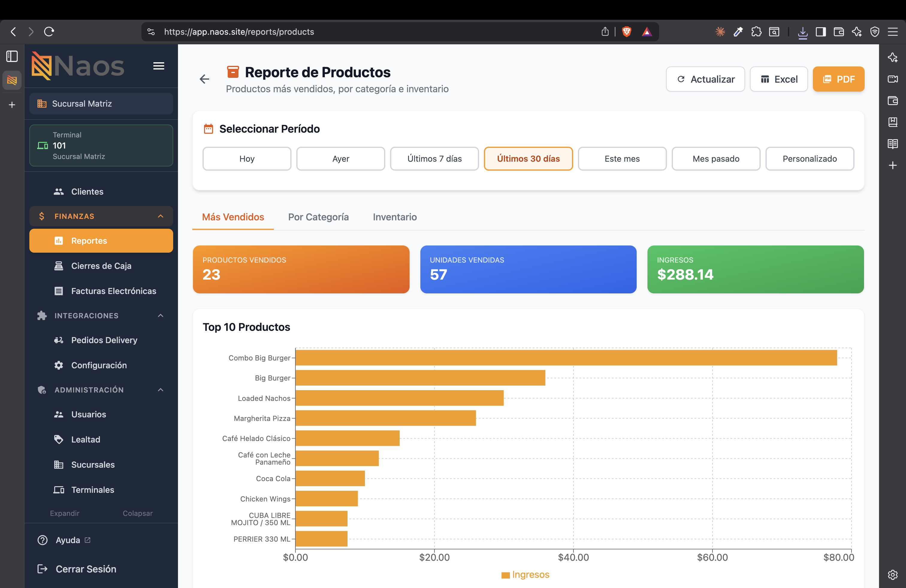Open browser extensions puzzle icon
Image resolution: width=906 pixels, height=588 pixels.
756,31
